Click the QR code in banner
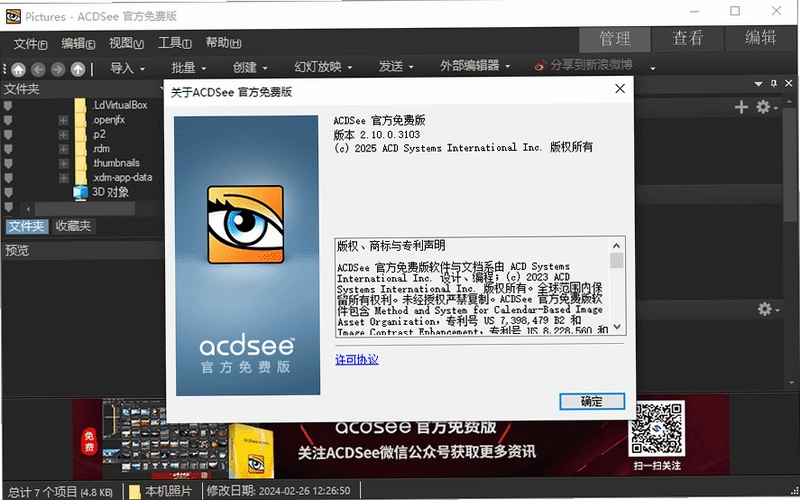The image size is (800, 500). 657,429
